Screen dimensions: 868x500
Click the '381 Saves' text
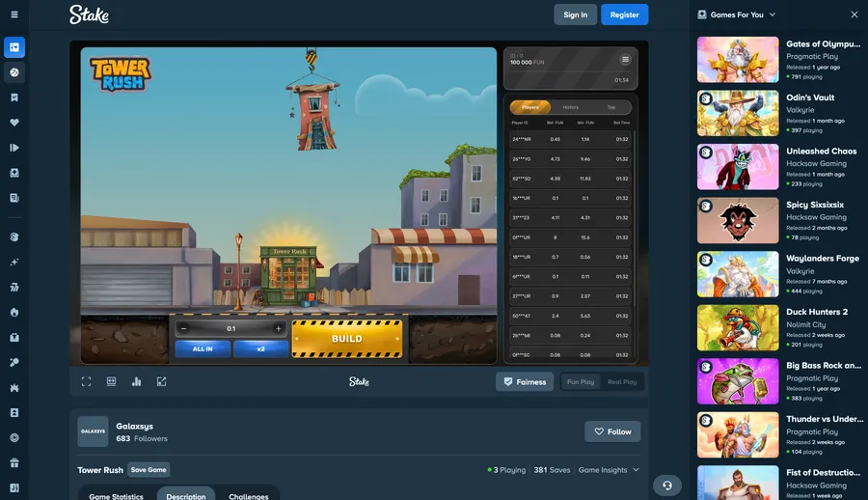pos(552,469)
